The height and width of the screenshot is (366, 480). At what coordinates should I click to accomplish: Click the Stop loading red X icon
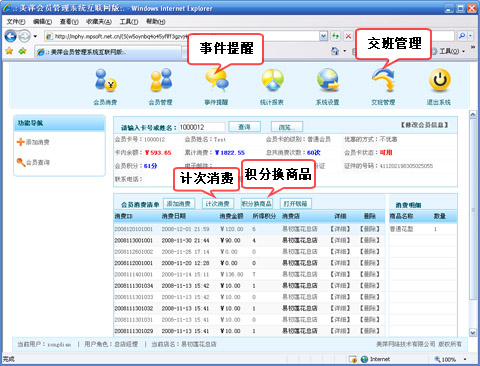pos(348,36)
